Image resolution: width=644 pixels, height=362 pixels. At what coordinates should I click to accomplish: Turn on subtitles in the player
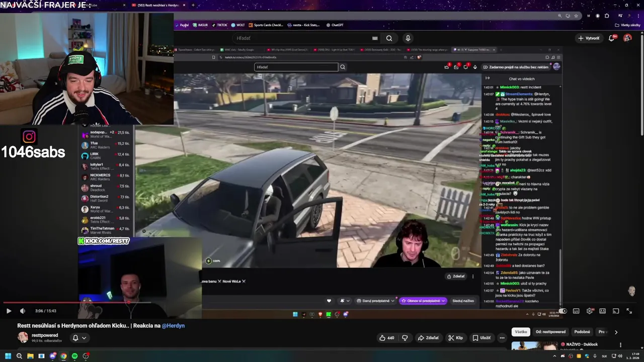tap(576, 311)
